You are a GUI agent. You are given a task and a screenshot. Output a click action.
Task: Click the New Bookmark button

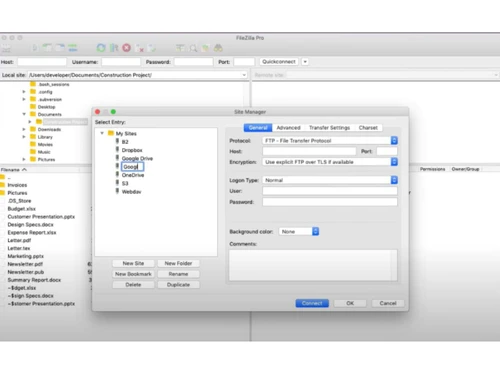click(133, 274)
